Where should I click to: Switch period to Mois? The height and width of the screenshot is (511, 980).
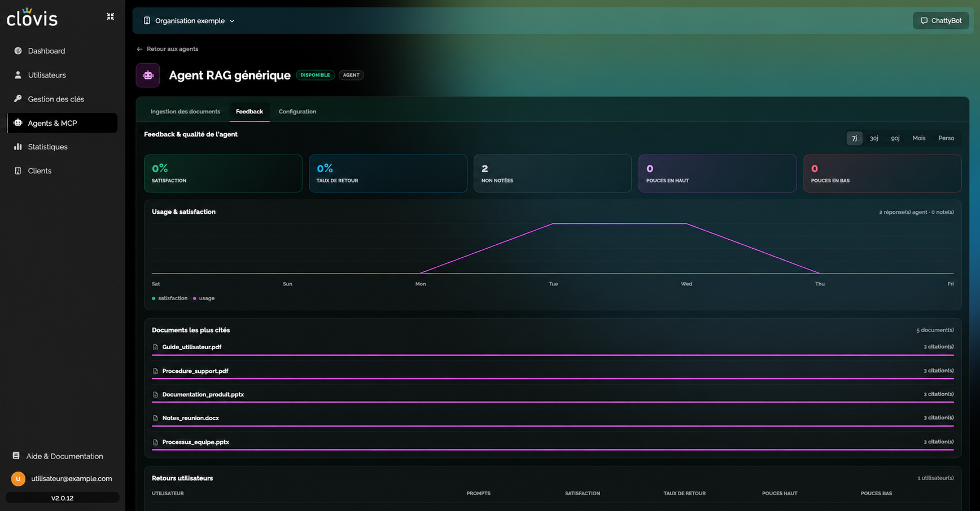tap(919, 138)
